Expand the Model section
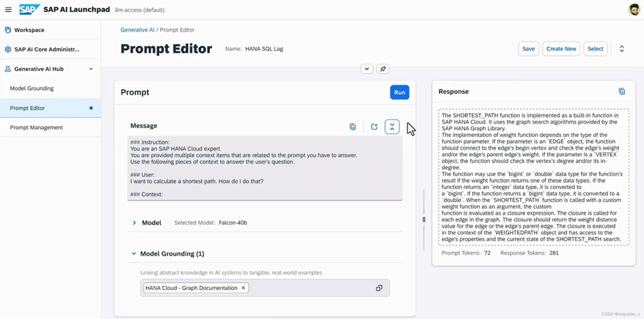The height and width of the screenshot is (319, 644). point(134,223)
